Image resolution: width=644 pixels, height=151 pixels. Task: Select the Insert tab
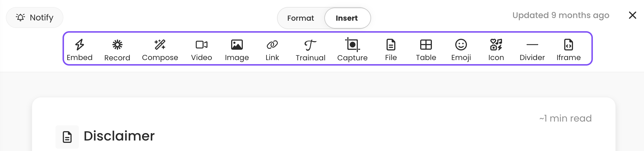click(x=347, y=18)
